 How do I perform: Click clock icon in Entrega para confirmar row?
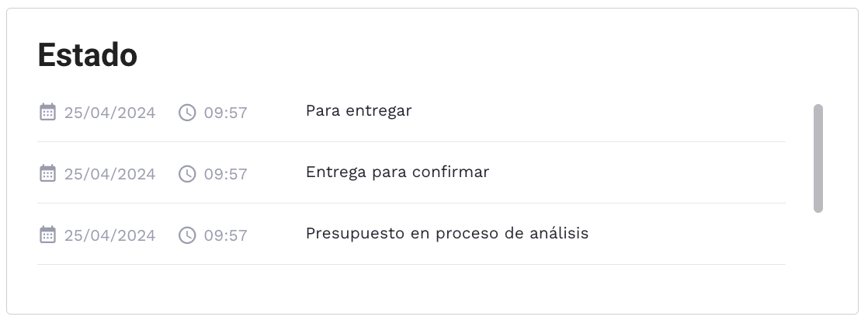[x=187, y=174]
